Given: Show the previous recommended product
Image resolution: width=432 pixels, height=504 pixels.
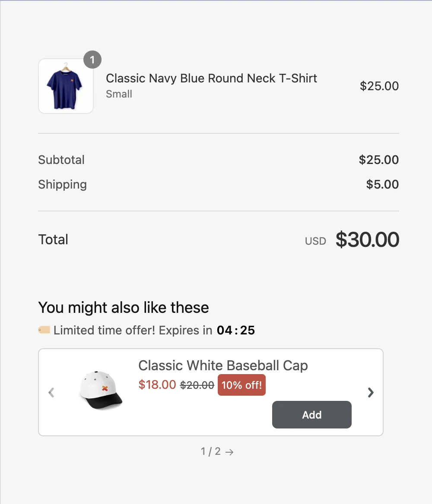Looking at the screenshot, I should click(51, 393).
